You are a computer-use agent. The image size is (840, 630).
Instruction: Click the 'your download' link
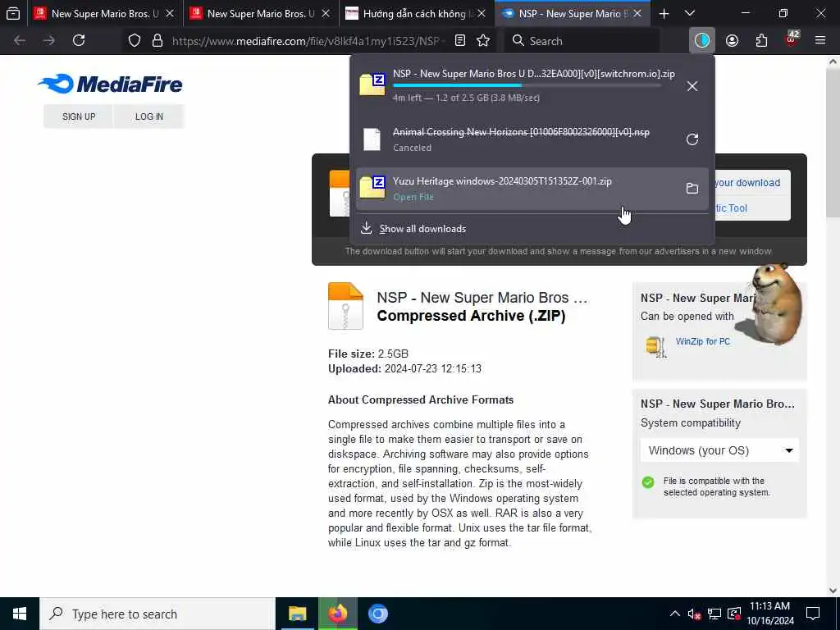748,183
